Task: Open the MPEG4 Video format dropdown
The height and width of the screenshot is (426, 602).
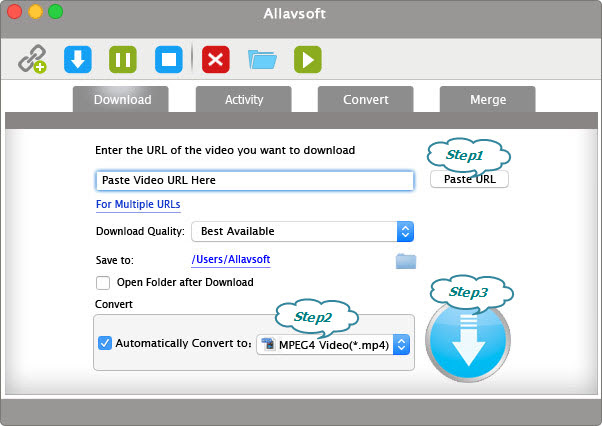Action: [333, 345]
